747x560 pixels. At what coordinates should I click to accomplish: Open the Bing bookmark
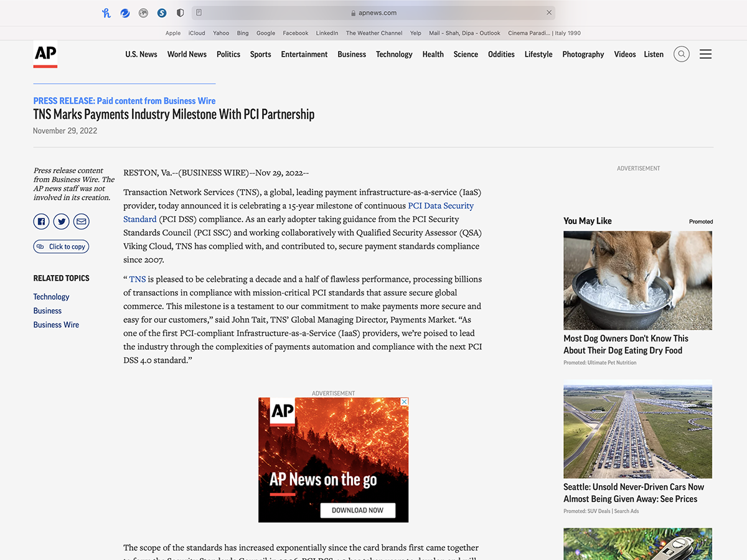coord(243,33)
